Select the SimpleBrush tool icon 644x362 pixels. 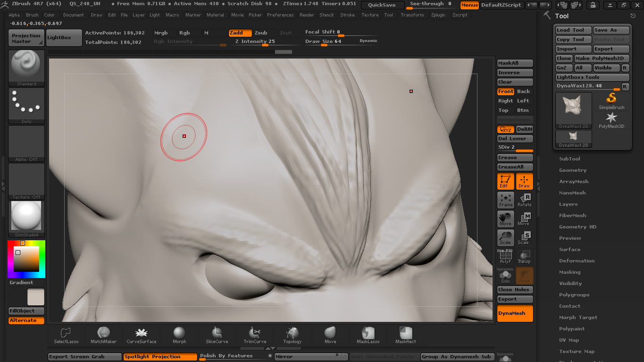click(x=611, y=101)
